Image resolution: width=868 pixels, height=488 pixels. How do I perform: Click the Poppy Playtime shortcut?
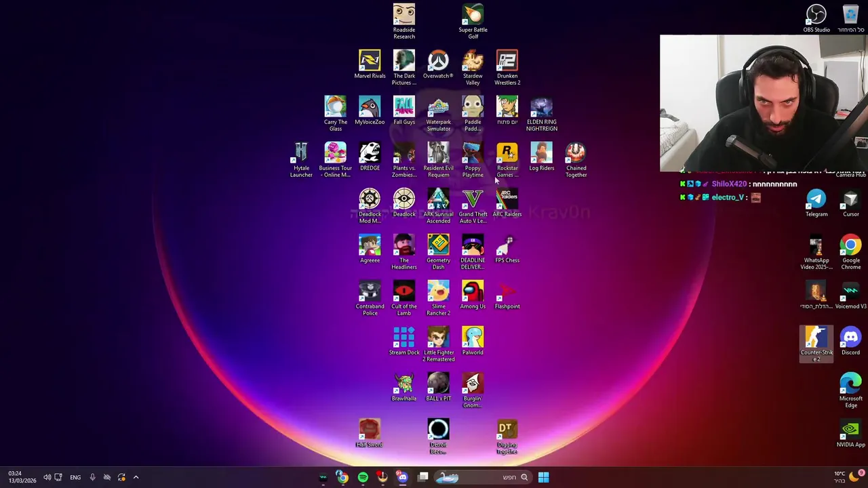click(473, 159)
